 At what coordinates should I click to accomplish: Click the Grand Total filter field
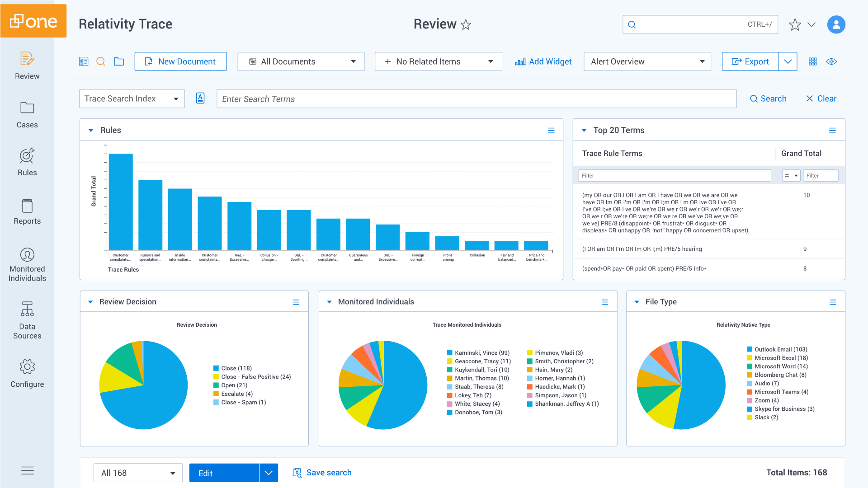821,175
